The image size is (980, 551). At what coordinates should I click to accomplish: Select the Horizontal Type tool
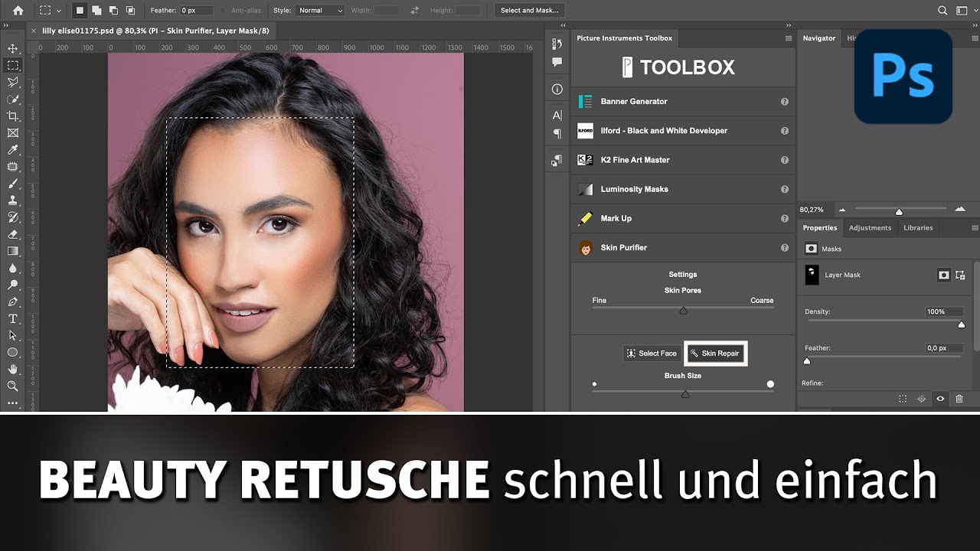point(12,318)
